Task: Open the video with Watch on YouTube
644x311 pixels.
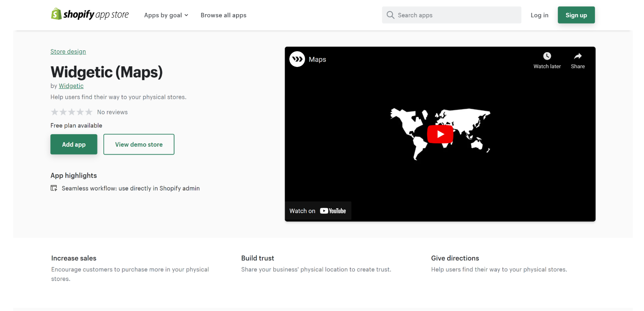Action: tap(318, 211)
